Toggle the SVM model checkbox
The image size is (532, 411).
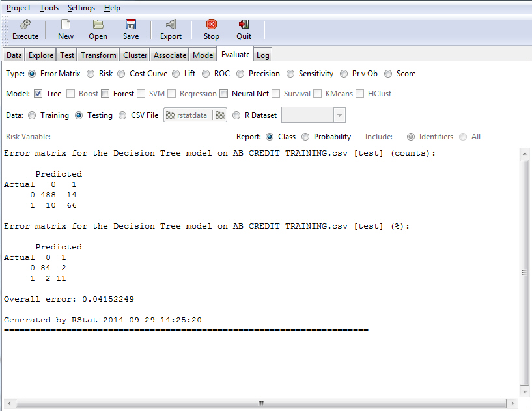coord(141,94)
